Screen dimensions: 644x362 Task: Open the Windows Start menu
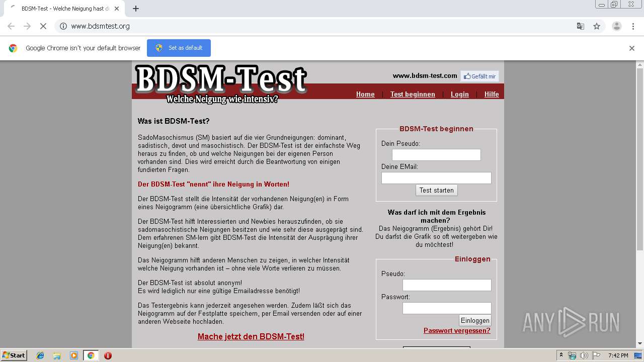click(x=14, y=355)
